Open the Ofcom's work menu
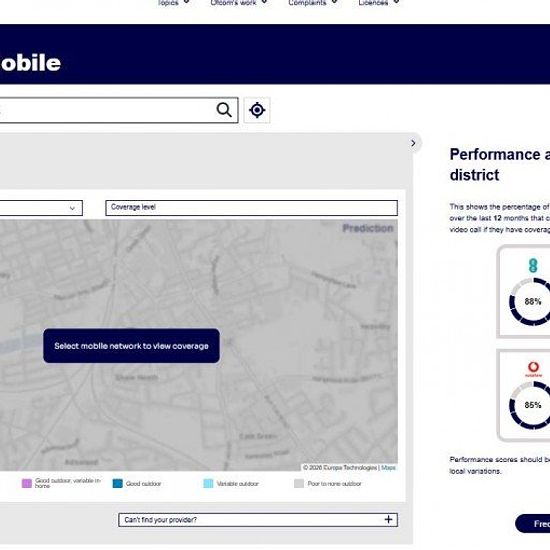 click(x=239, y=3)
